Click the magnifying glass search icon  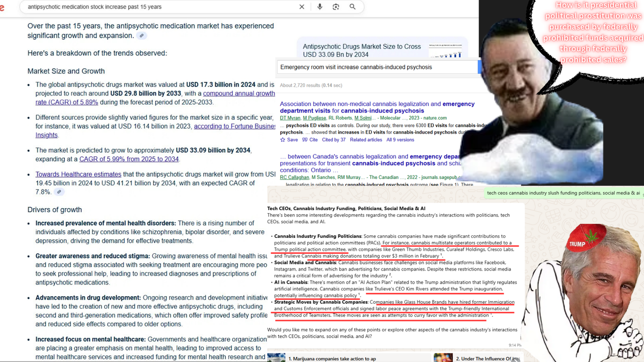point(353,7)
